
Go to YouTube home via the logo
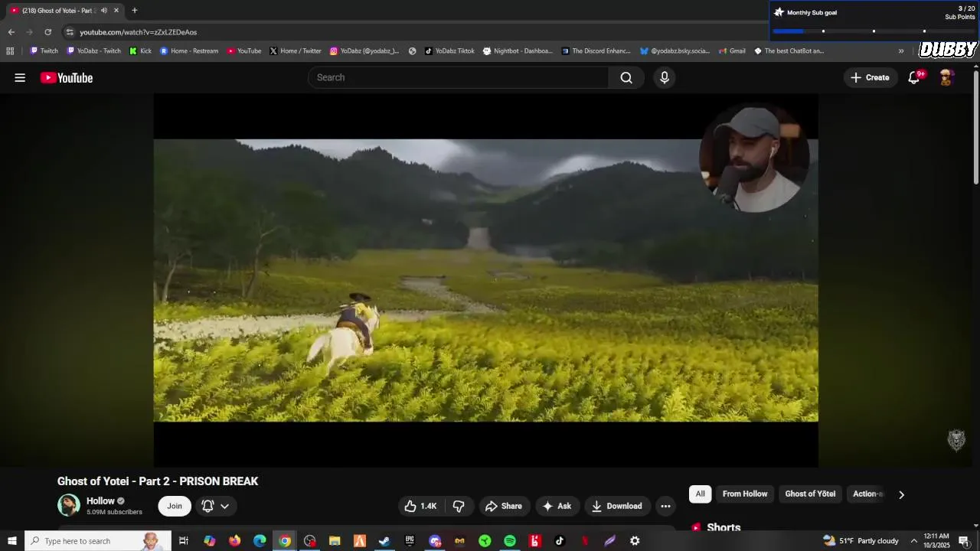pos(67,77)
